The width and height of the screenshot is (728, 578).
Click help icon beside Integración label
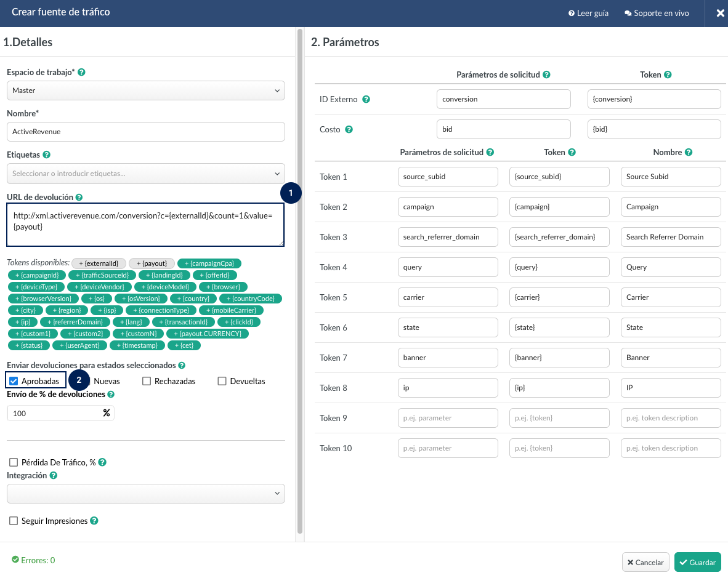[x=54, y=475]
